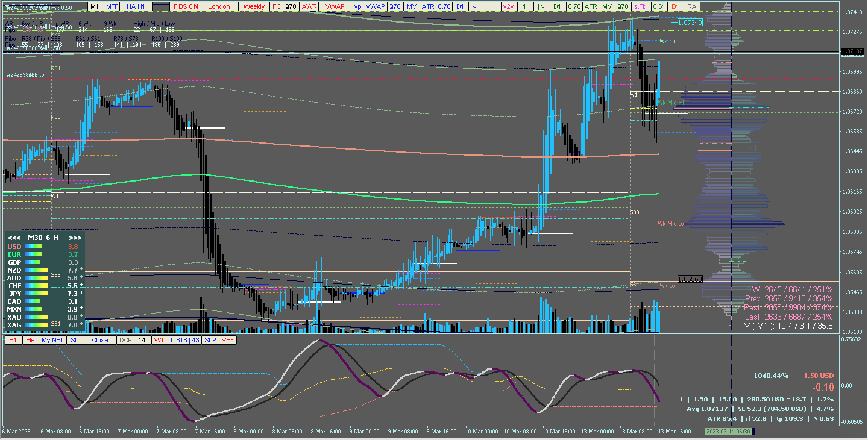Viewport: 868px width, 440px height.
Task: Open the London session selector
Action: coord(219,6)
